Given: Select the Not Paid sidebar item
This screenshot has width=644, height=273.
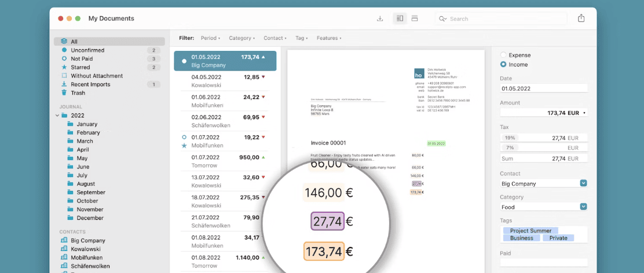Looking at the screenshot, I should pyautogui.click(x=109, y=58).
